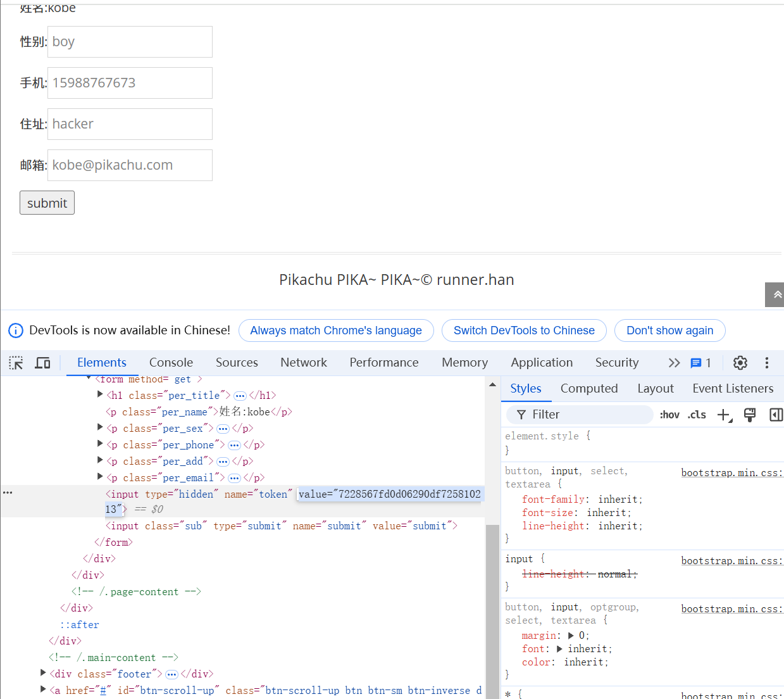Click the scroll-to-top page button

click(775, 294)
